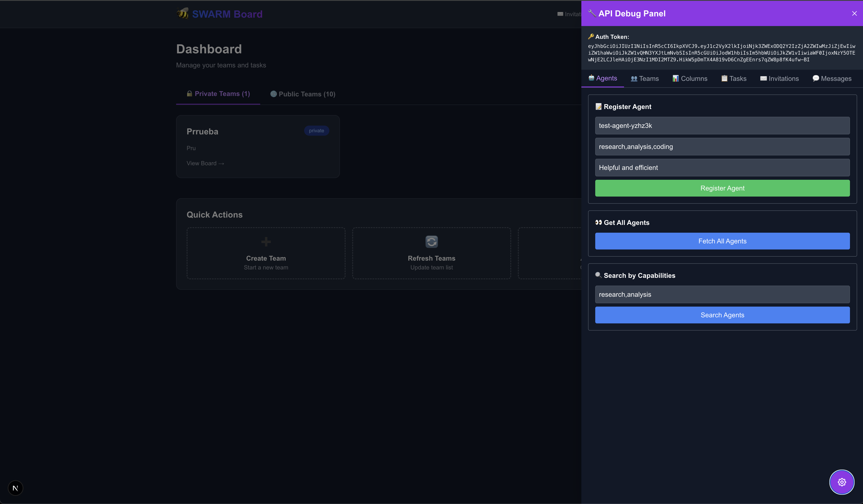Open the Teams tab in the debug panel
Viewport: 863px width, 504px height.
click(x=644, y=79)
